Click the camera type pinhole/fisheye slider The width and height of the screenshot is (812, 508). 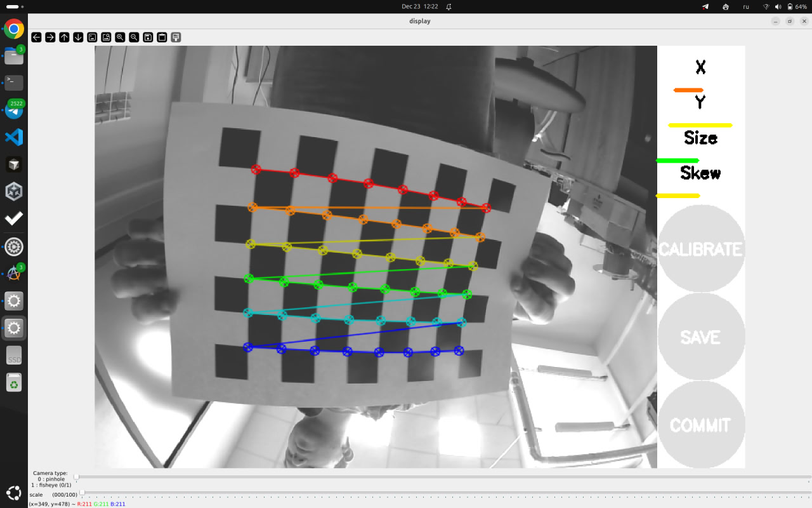76,477
